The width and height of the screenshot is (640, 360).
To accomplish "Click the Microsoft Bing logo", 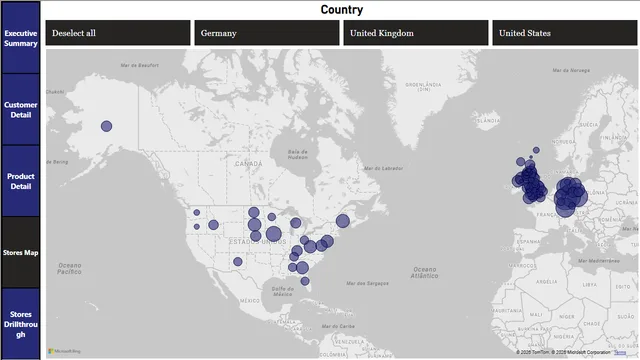I will [x=64, y=351].
